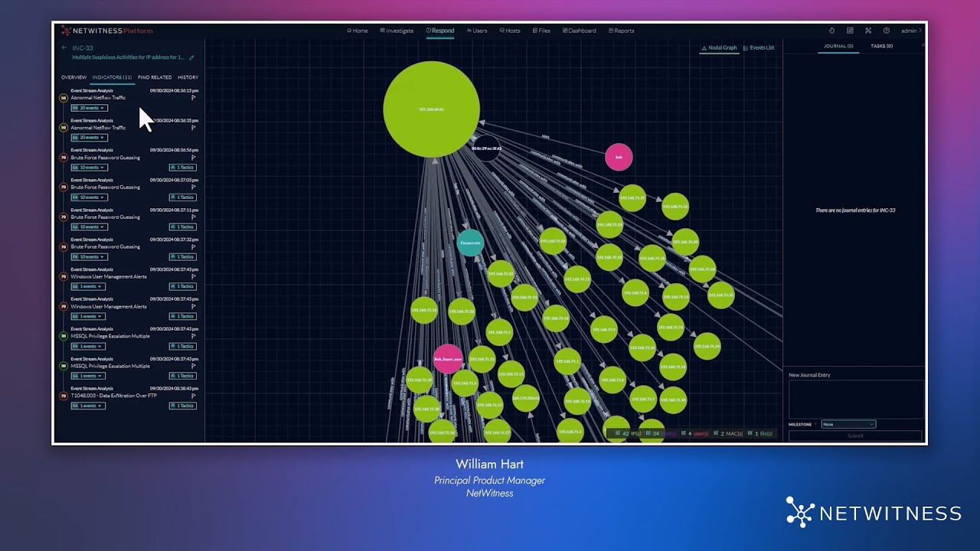Open the Overview tab

[x=73, y=77]
